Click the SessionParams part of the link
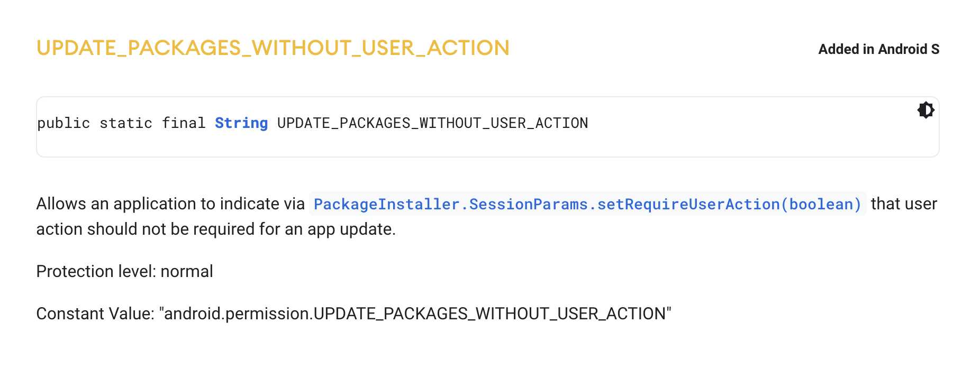980x369 pixels. point(529,204)
